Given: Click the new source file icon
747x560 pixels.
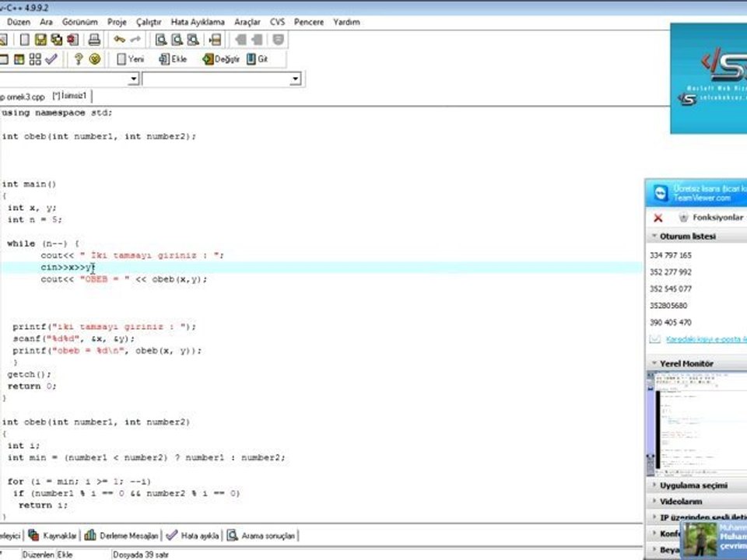Looking at the screenshot, I should click(x=24, y=40).
